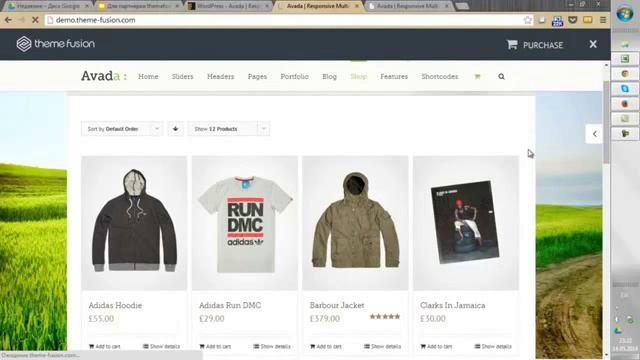Add Adidas Run DMC to cart
640x360 pixels.
point(215,347)
